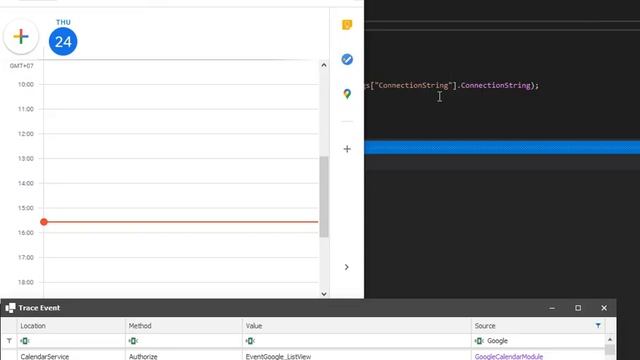Open Source column filter funnel icon
This screenshot has width=640, height=360.
pos(598,325)
